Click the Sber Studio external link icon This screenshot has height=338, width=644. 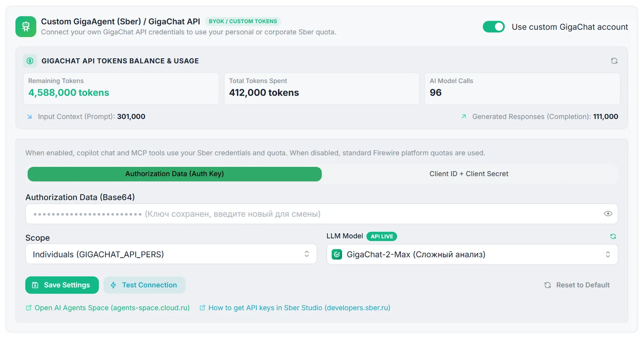(202, 308)
